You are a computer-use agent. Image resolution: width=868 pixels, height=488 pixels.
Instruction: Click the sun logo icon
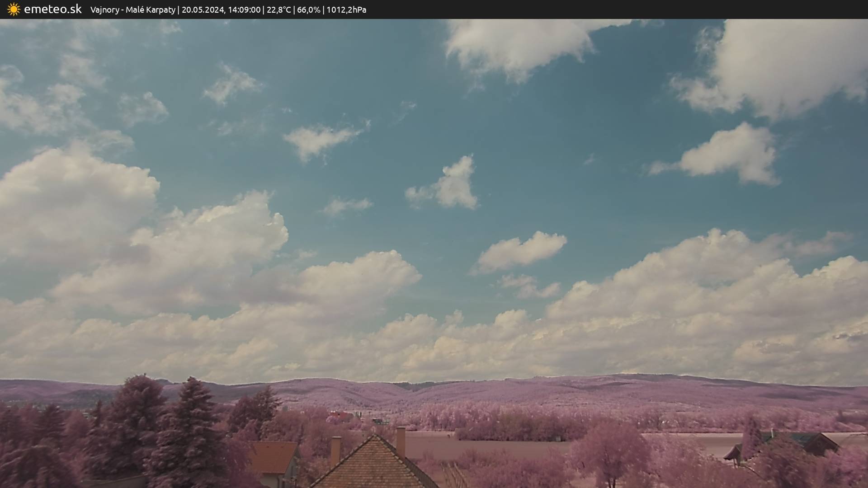point(14,9)
